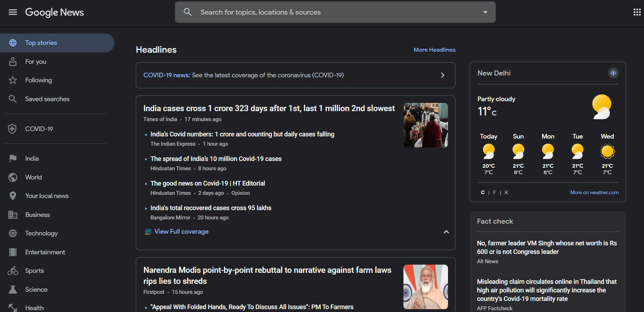Click the search magnifier icon
The height and width of the screenshot is (312, 644).
coord(187,12)
